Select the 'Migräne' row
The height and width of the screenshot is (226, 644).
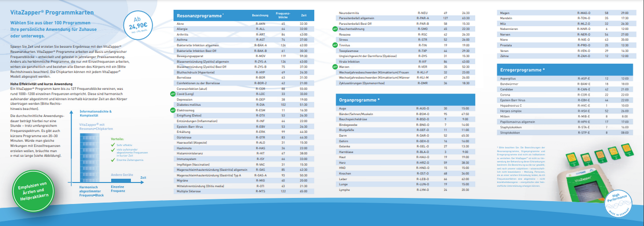point(243,180)
